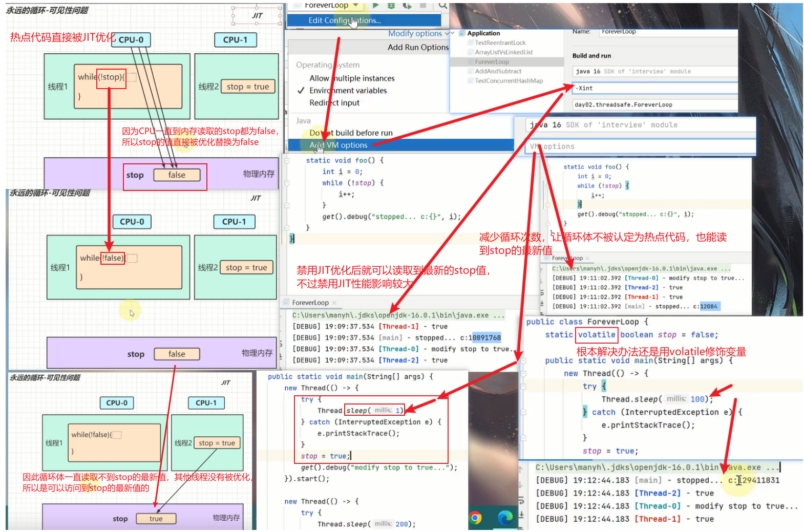This screenshot has width=804, height=532.
Task: Click the Run with Coverage icon
Action: click(x=407, y=5)
